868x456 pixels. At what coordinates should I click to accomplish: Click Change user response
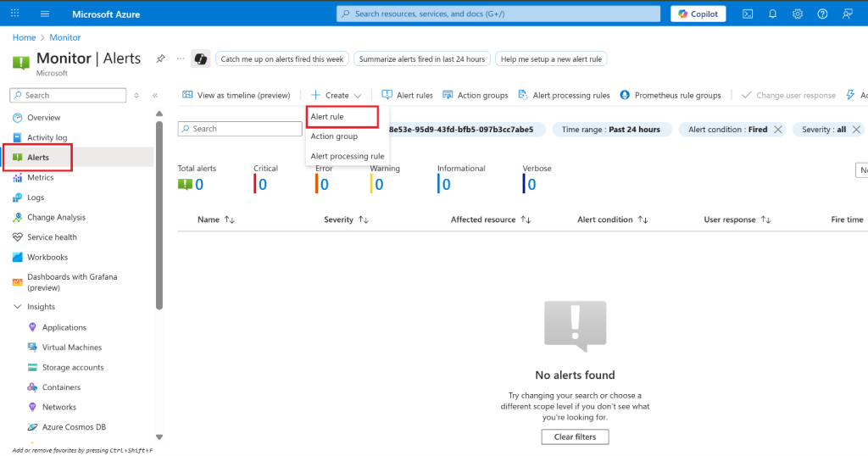coord(788,95)
